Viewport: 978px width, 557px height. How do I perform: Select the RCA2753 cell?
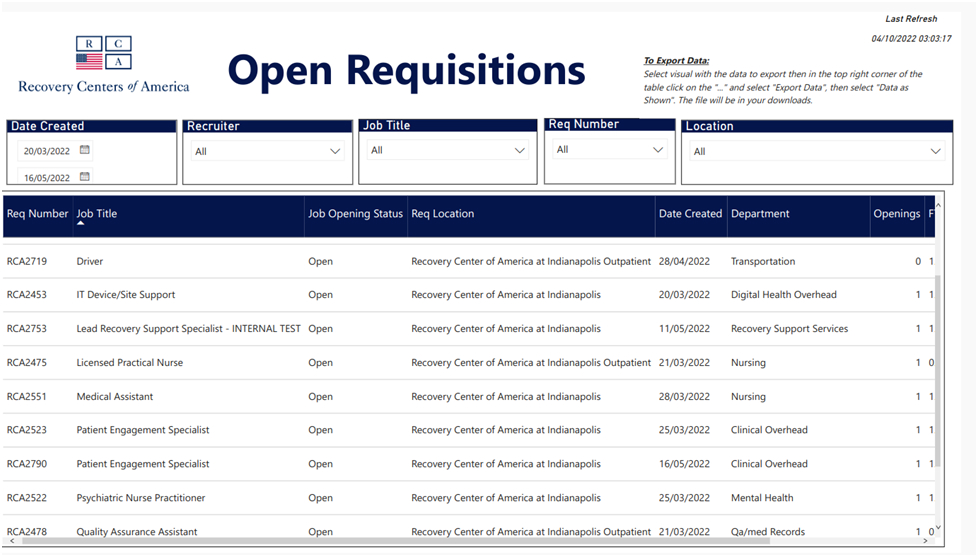pyautogui.click(x=27, y=329)
